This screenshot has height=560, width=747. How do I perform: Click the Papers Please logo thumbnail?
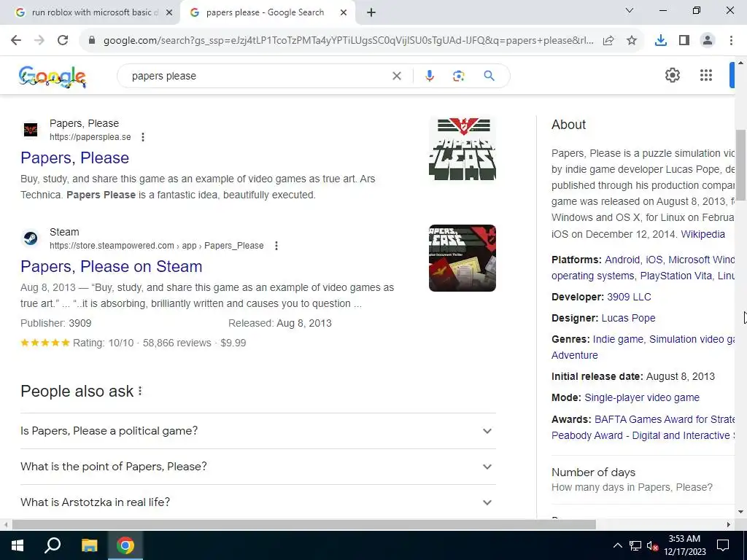pos(462,149)
